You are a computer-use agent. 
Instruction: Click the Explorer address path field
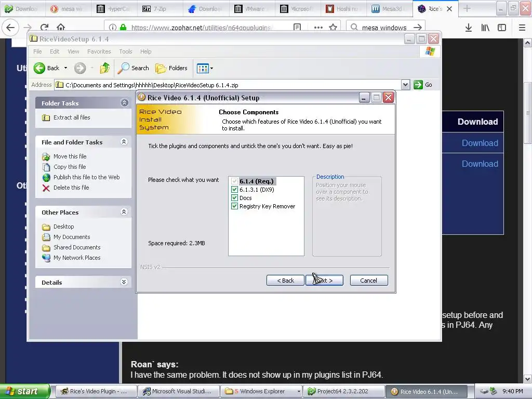click(228, 85)
